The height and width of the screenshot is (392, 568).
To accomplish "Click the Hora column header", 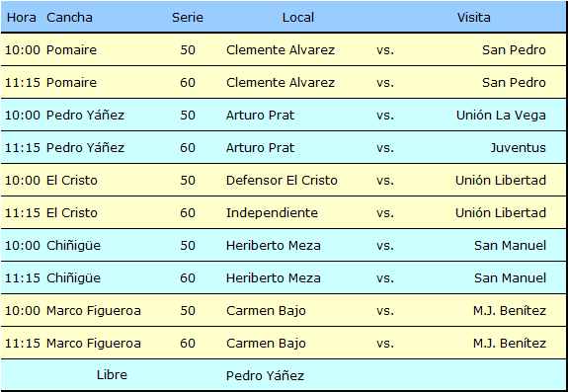I will pos(22,18).
